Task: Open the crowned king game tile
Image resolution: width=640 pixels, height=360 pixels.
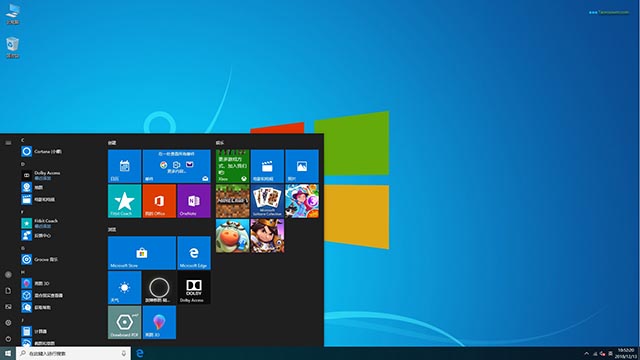Action: click(267, 236)
